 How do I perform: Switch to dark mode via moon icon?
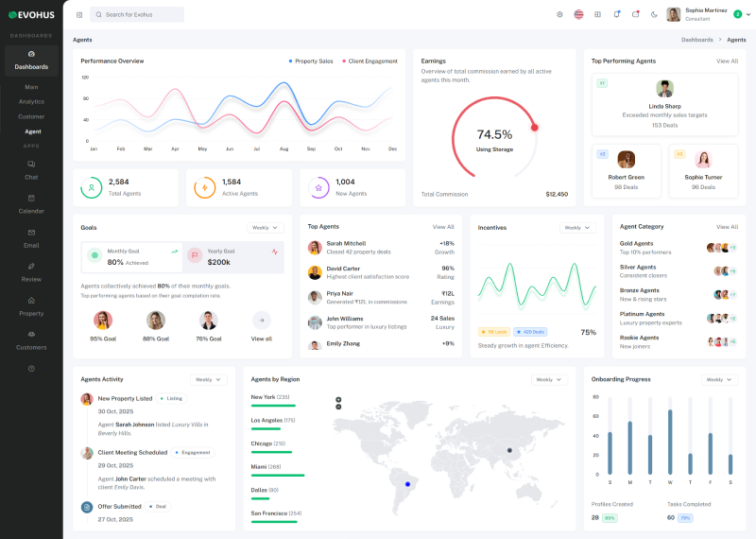click(654, 14)
